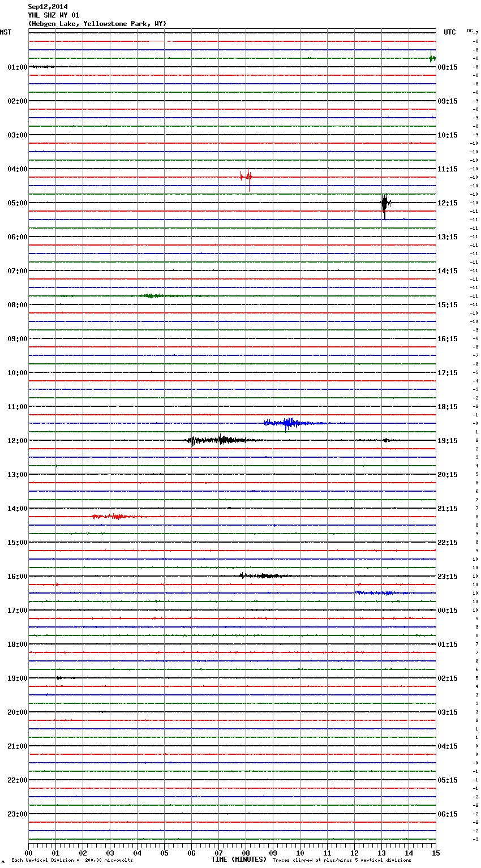Click the 15:15 UTC time label

(x=448, y=305)
